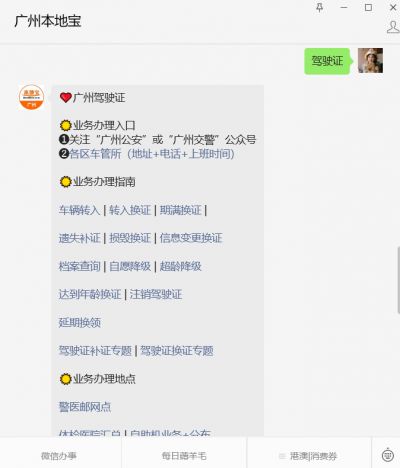This screenshot has width=400, height=468.
Task: Open the 期满换证 link
Action: (x=180, y=210)
